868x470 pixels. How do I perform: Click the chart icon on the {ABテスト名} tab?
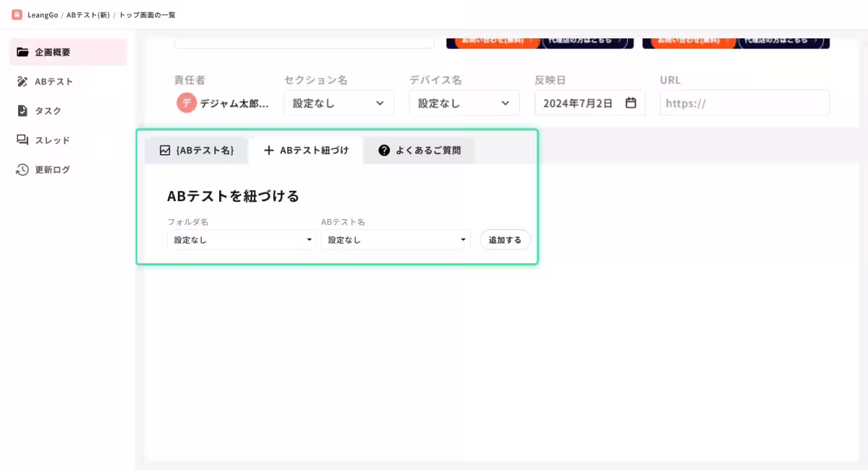[x=164, y=150]
